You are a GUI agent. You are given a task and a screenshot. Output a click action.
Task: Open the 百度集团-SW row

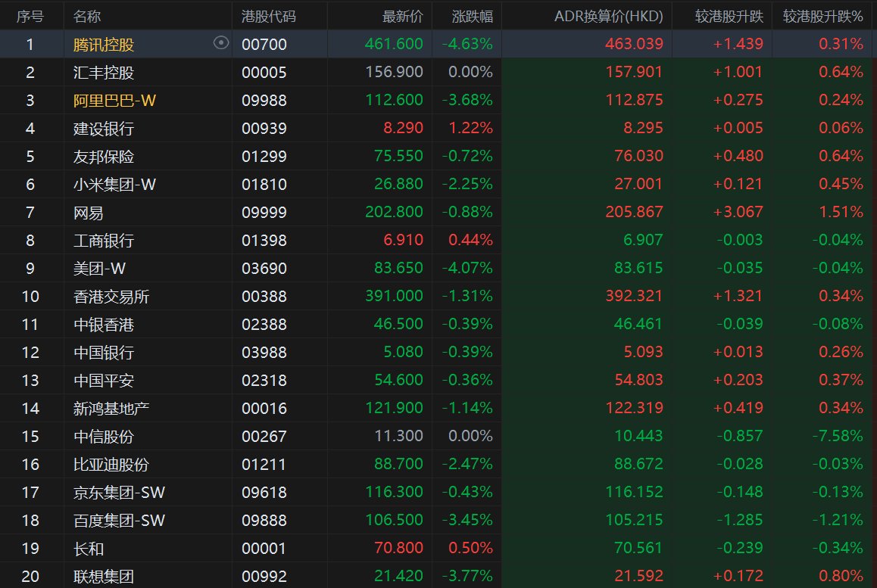pyautogui.click(x=438, y=520)
